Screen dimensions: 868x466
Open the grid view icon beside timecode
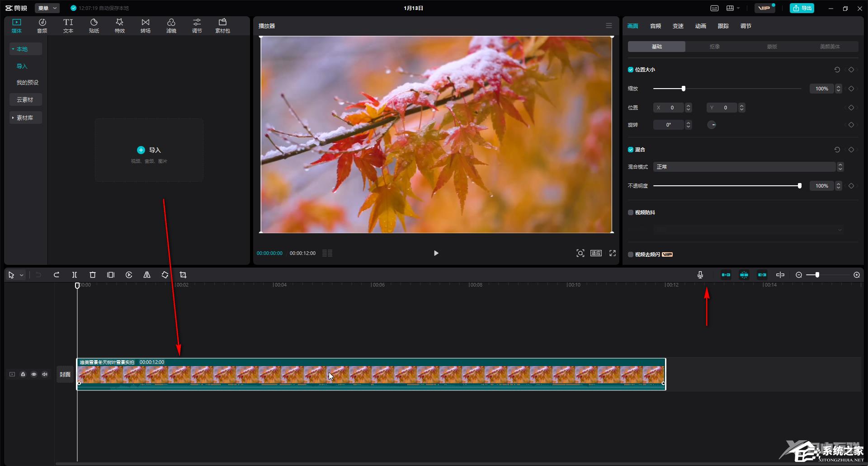[327, 253]
